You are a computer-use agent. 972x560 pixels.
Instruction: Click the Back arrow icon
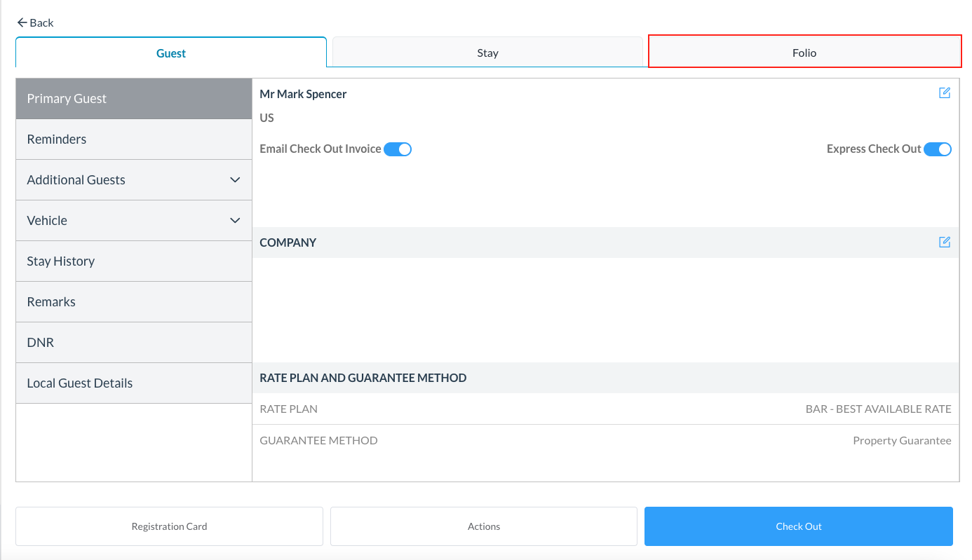pyautogui.click(x=22, y=22)
